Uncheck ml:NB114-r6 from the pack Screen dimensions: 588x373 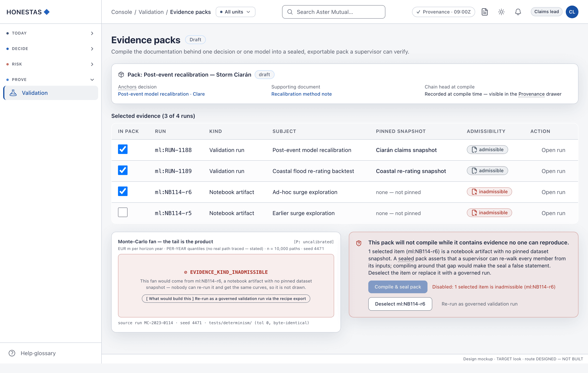pos(123,191)
